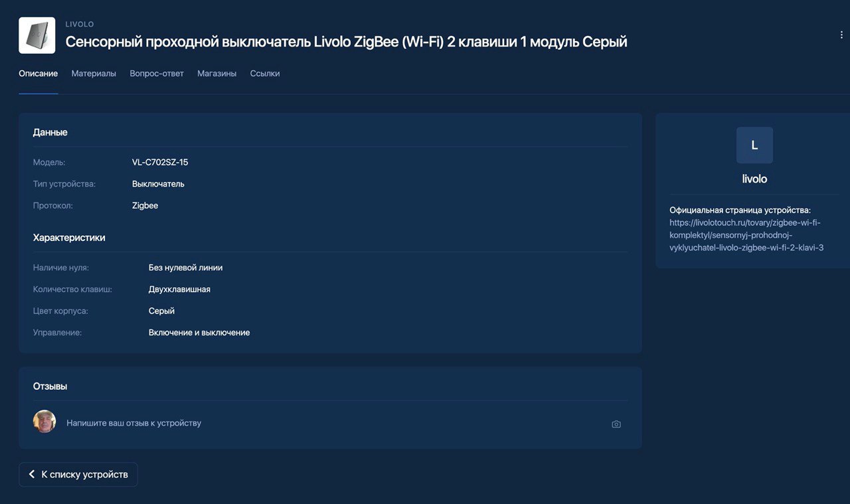Image resolution: width=850 pixels, height=504 pixels.
Task: Click the protocol value Zigbee
Action: tap(145, 206)
